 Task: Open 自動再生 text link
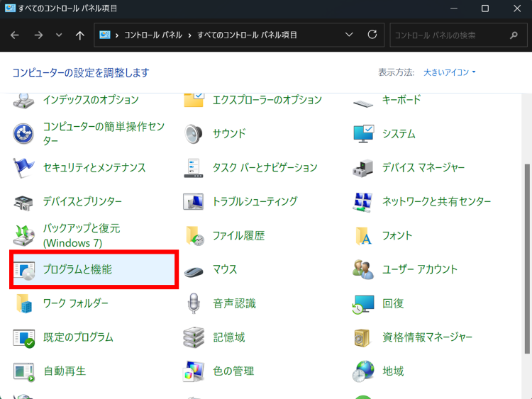tap(65, 371)
